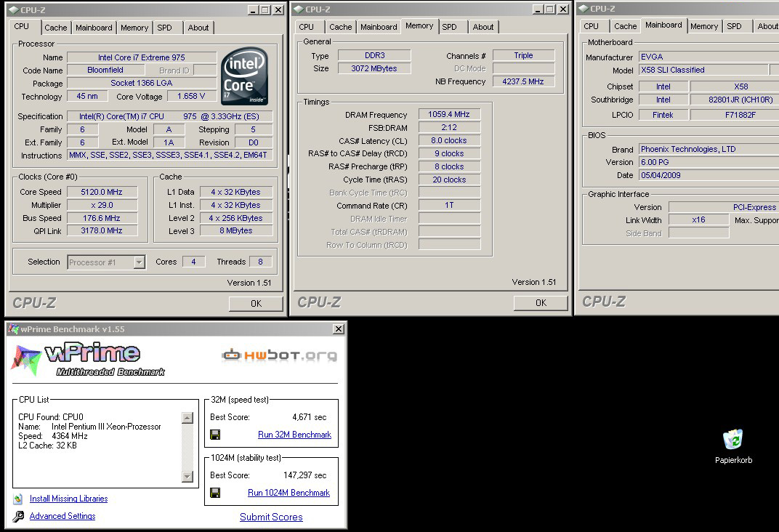The width and height of the screenshot is (779, 532).
Task: Select SPD tab in second CPU-Z window
Action: (450, 27)
